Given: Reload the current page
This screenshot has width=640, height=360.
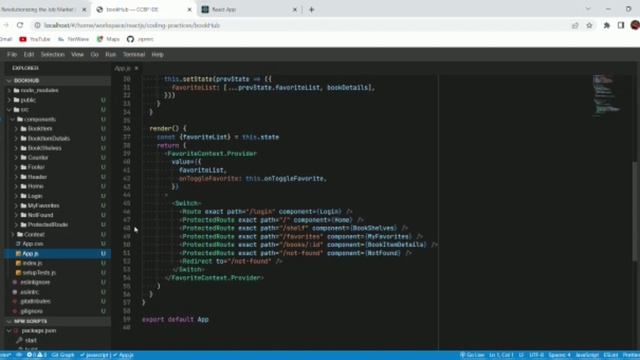Looking at the screenshot, I should click(20, 25).
